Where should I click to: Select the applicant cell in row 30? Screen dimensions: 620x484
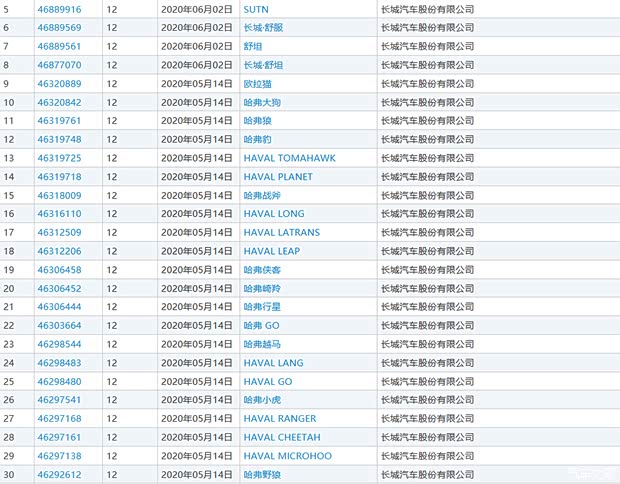coord(427,474)
